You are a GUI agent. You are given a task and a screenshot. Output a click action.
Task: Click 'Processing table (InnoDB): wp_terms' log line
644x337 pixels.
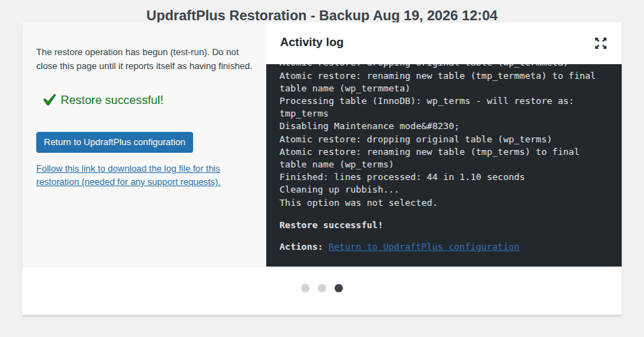point(427,107)
